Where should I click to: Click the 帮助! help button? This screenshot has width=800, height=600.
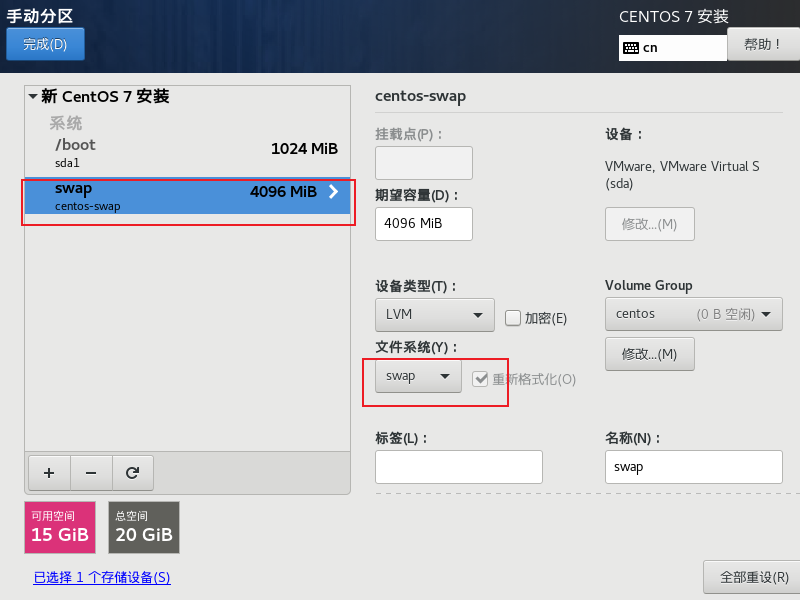click(x=763, y=44)
